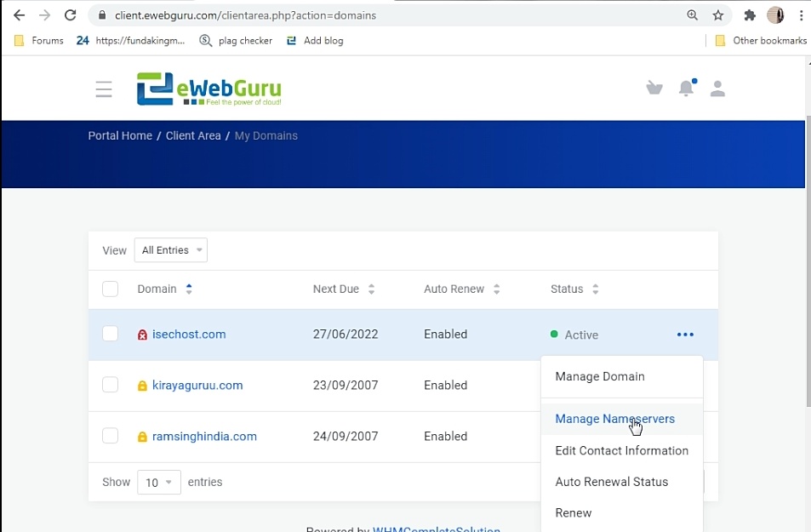Screen dimensions: 811x532
Task: Open the hamburger navigation menu
Action: pyautogui.click(x=104, y=89)
